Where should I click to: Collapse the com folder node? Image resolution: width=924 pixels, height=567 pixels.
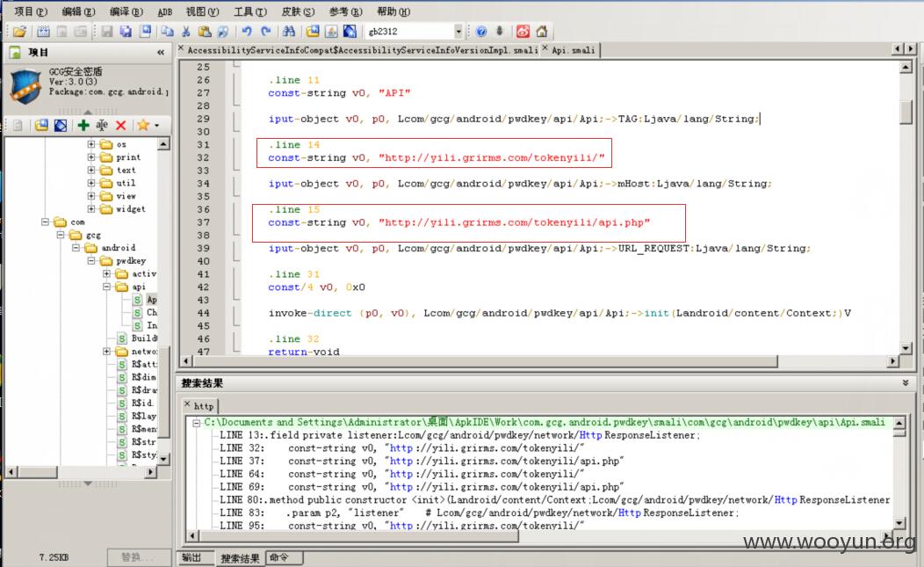(45, 222)
